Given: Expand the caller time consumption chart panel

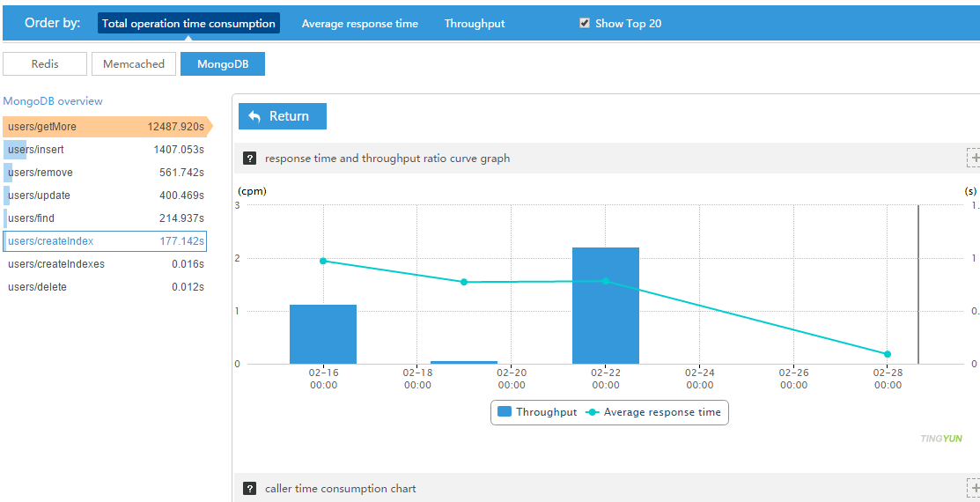Looking at the screenshot, I should pyautogui.click(x=973, y=488).
